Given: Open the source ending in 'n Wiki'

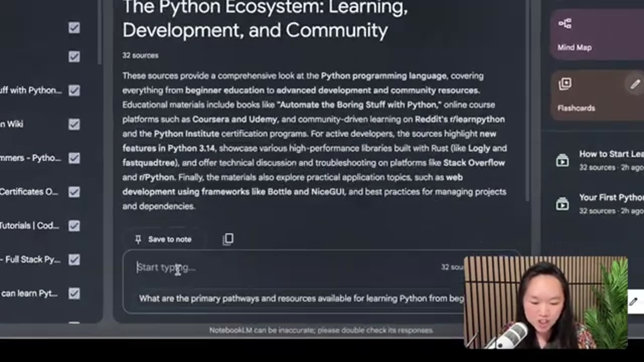Looking at the screenshot, I should [x=12, y=124].
